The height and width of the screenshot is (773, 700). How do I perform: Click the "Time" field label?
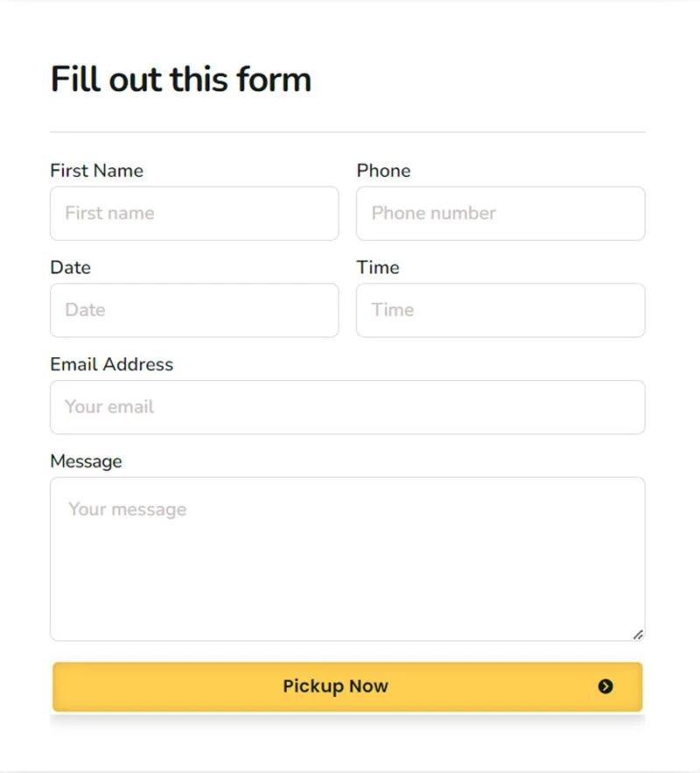378,267
